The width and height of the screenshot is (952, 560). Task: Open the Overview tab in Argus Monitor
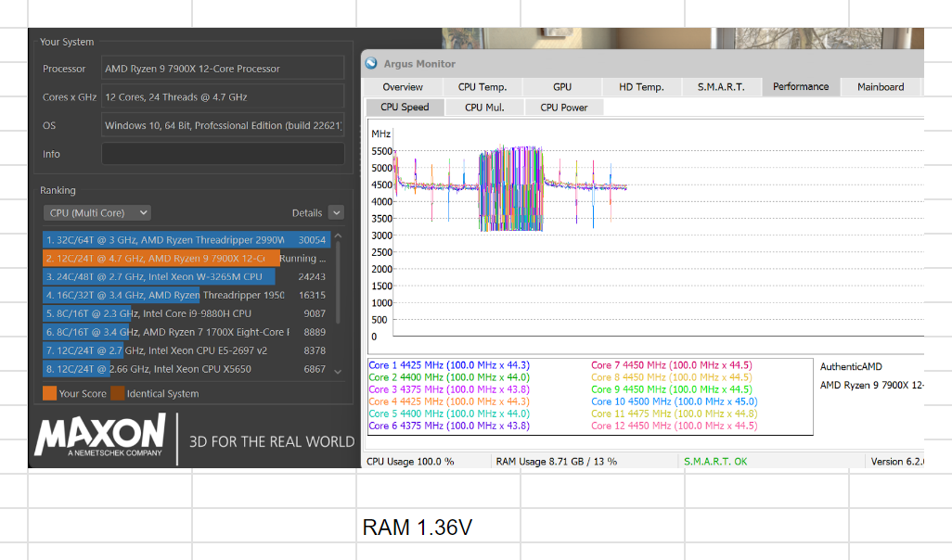[403, 87]
